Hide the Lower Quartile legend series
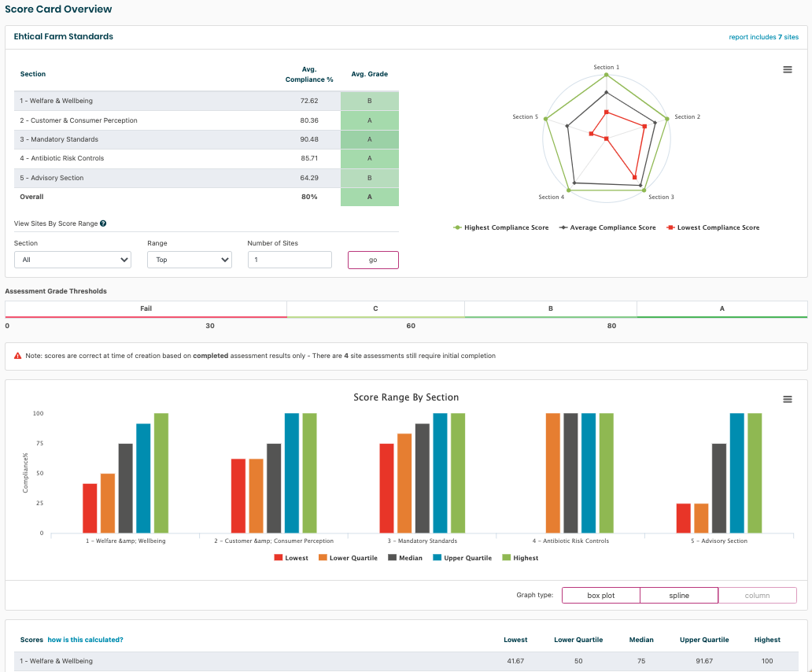Viewport: 812px width, 672px height. [x=349, y=558]
